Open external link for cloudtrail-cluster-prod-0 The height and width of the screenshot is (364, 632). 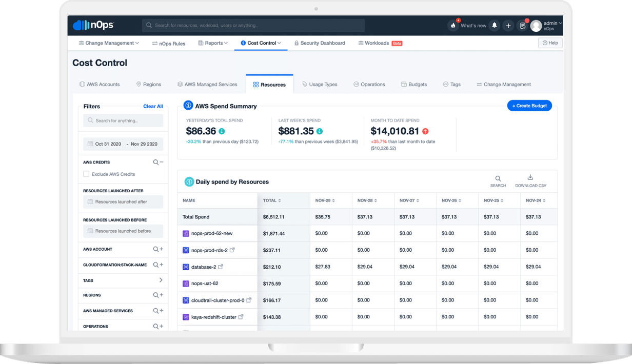249,300
